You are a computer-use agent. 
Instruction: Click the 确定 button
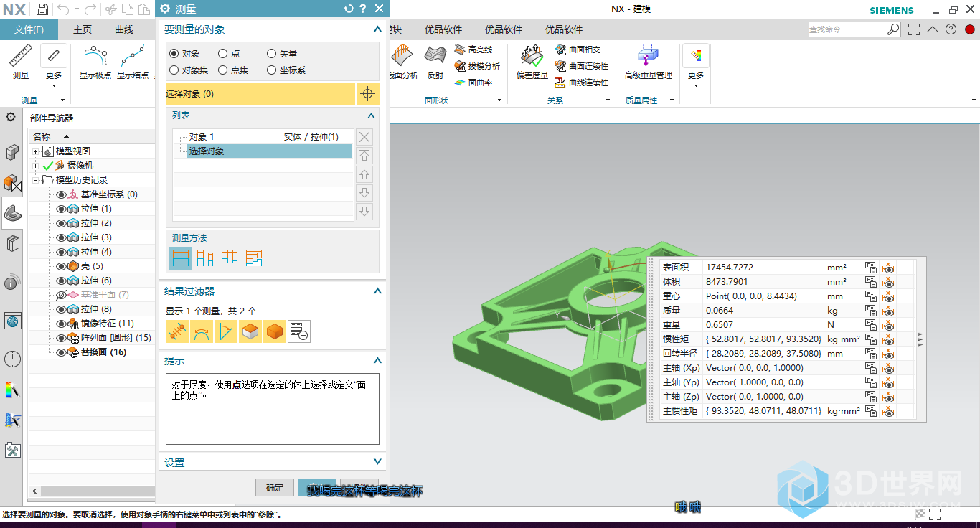click(275, 487)
